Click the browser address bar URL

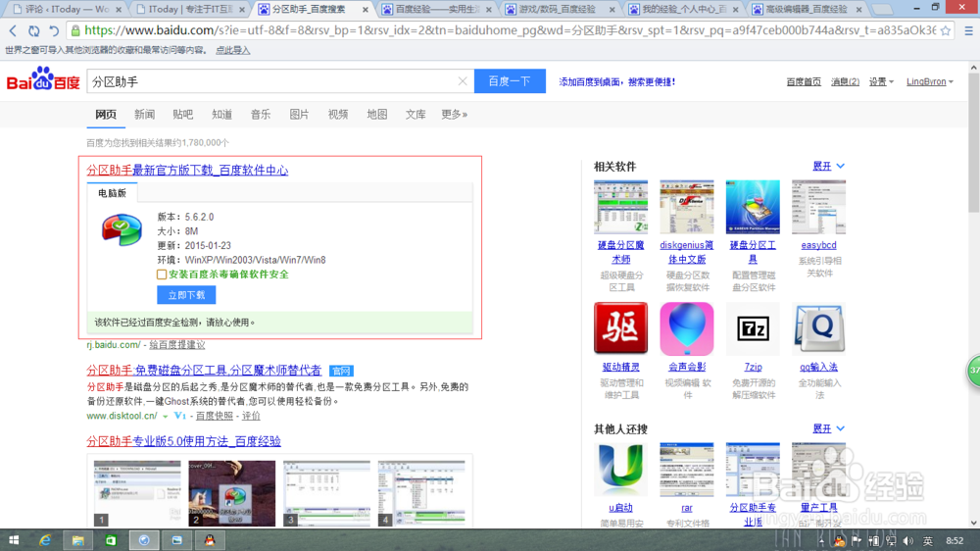[x=510, y=30]
